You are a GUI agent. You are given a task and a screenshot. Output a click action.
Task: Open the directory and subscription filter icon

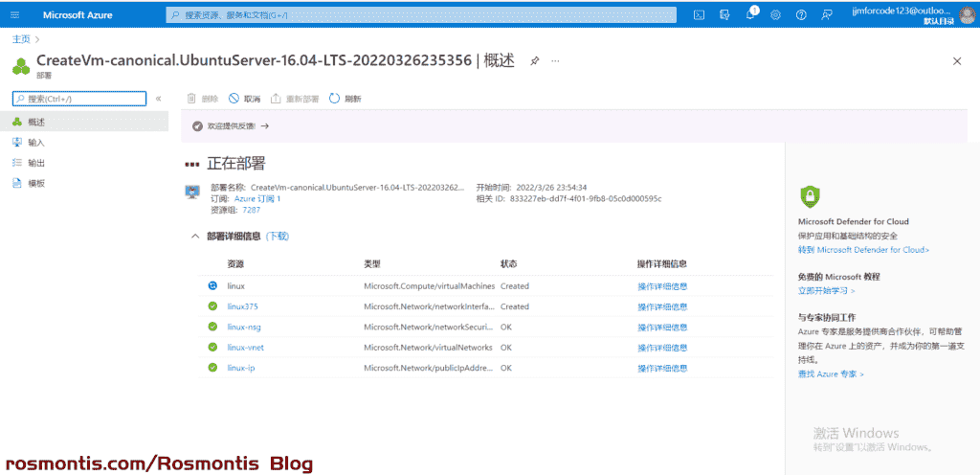[725, 15]
